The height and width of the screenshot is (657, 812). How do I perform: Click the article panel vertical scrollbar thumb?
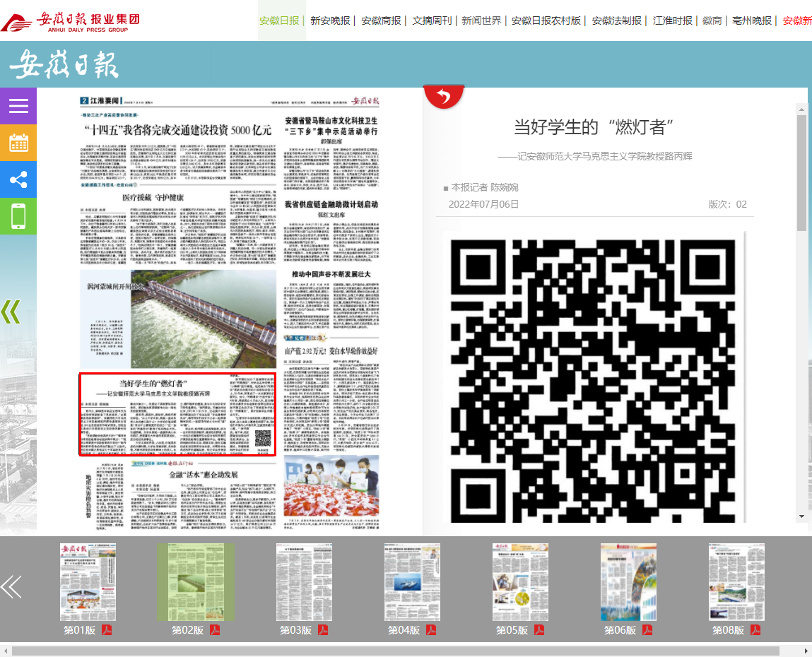point(801,172)
